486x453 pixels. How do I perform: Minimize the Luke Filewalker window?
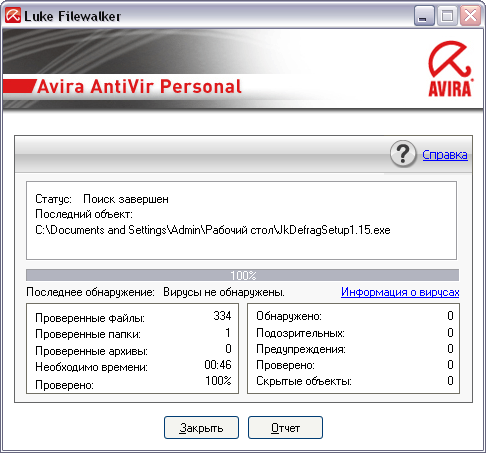point(424,16)
